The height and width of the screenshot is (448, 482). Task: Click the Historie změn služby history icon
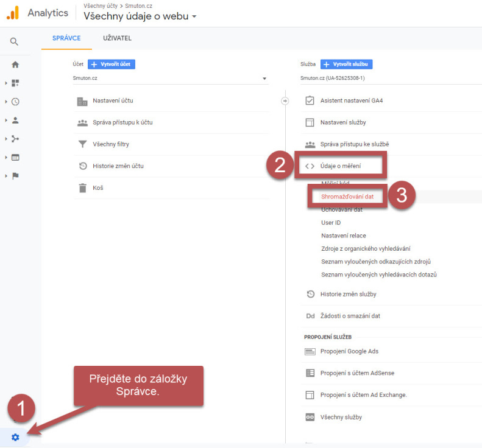[311, 294]
